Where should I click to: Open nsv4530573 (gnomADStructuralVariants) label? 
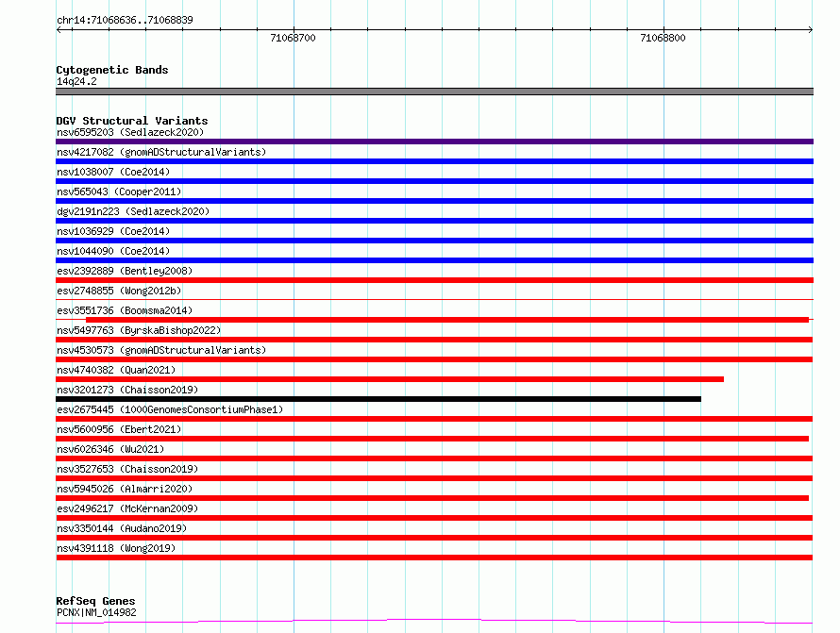click(x=161, y=350)
